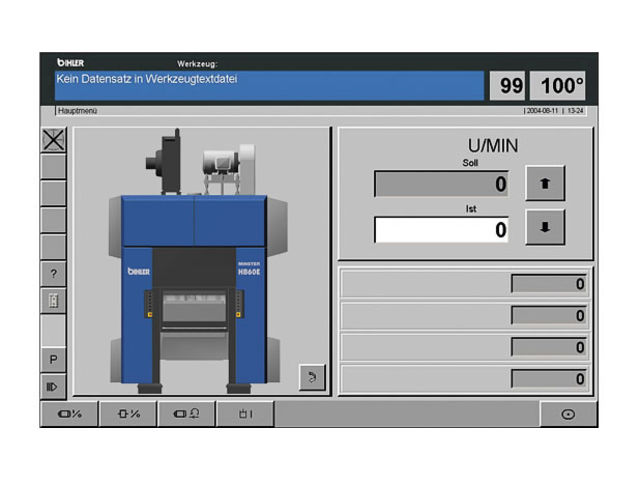Click the 99 counter display
The height and width of the screenshot is (480, 640).
coord(511,86)
